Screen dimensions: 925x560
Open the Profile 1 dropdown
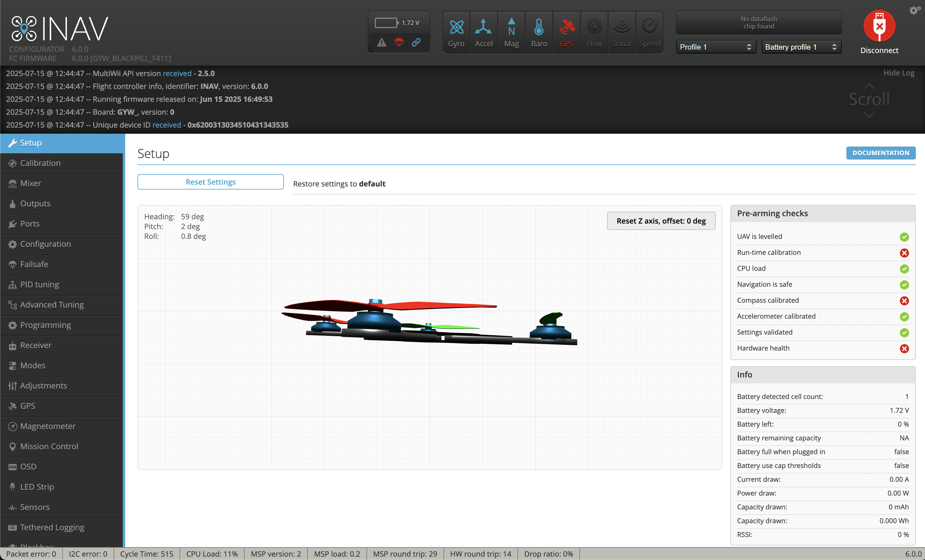(715, 47)
